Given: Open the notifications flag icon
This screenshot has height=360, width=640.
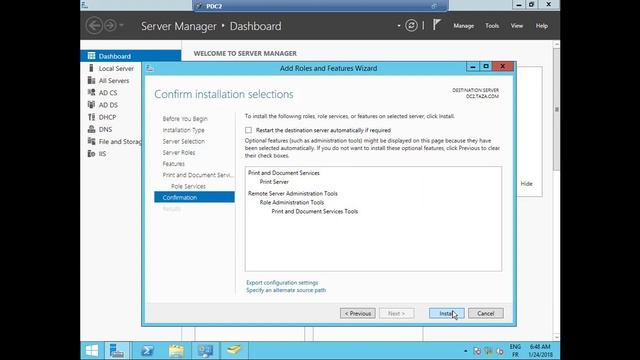Looking at the screenshot, I should (x=437, y=25).
